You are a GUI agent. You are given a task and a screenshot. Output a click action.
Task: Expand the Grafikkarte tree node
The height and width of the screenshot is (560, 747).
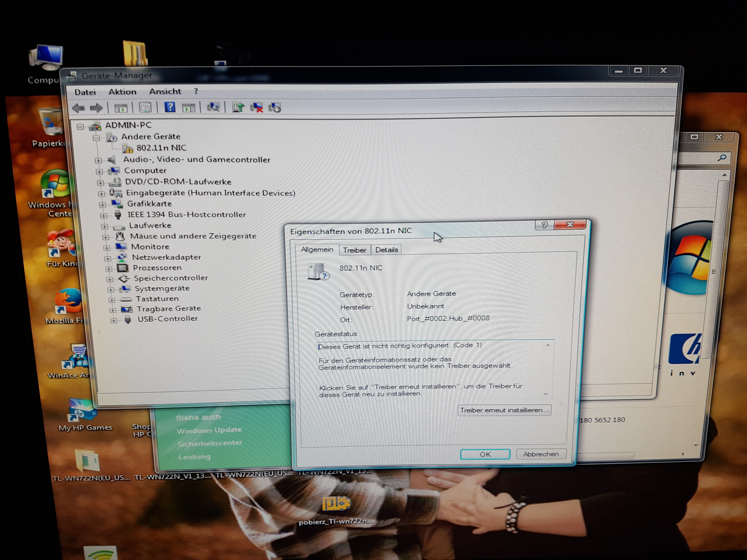pos(102,205)
